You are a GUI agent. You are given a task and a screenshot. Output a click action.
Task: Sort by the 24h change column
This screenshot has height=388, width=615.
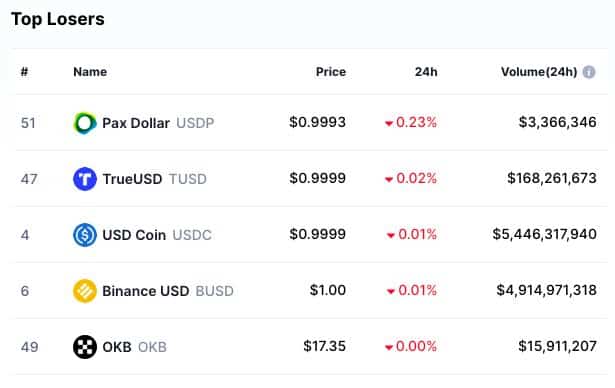[426, 72]
